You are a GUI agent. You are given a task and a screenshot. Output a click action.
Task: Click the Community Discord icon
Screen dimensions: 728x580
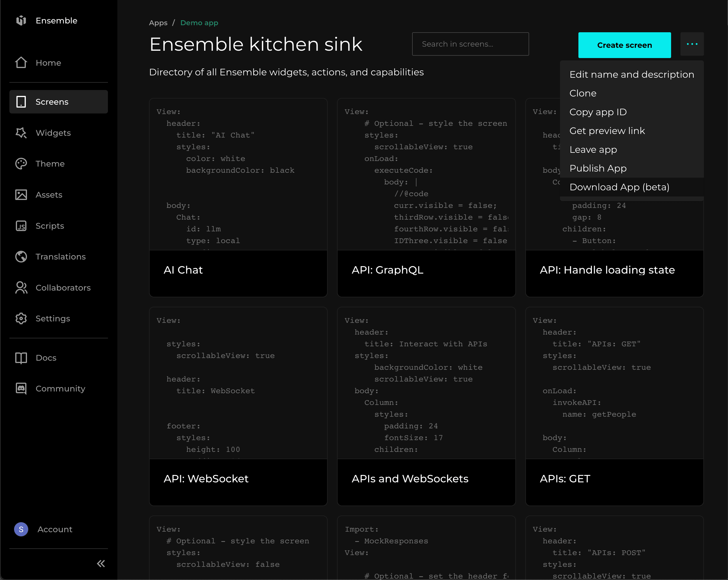(21, 389)
